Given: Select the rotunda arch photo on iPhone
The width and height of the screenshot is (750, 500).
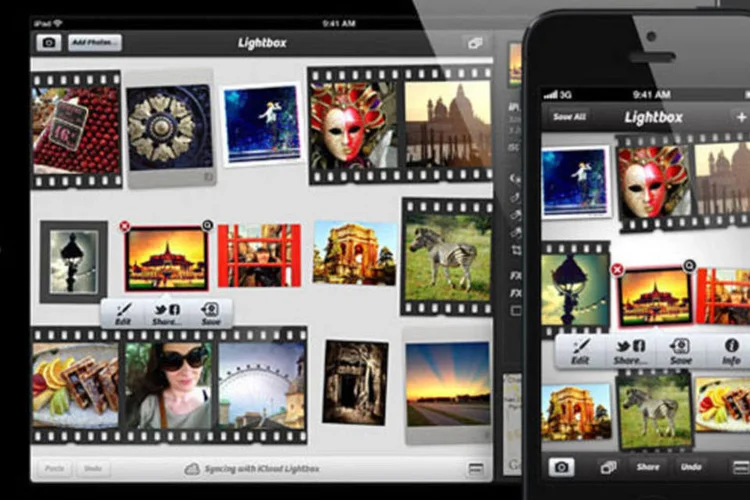Looking at the screenshot, I should tap(576, 411).
